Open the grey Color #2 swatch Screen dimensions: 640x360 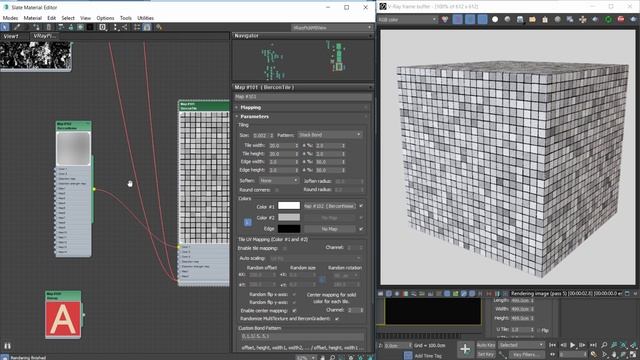pos(289,217)
